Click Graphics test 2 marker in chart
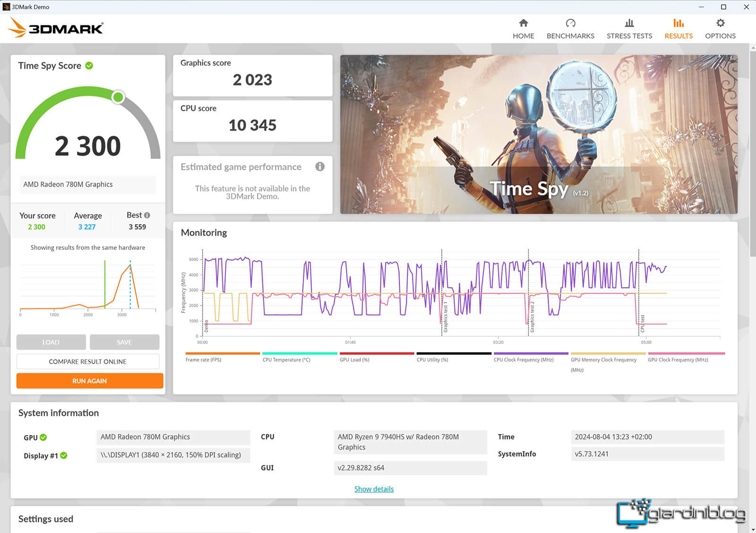Image resolution: width=756 pixels, height=533 pixels. coord(532,317)
